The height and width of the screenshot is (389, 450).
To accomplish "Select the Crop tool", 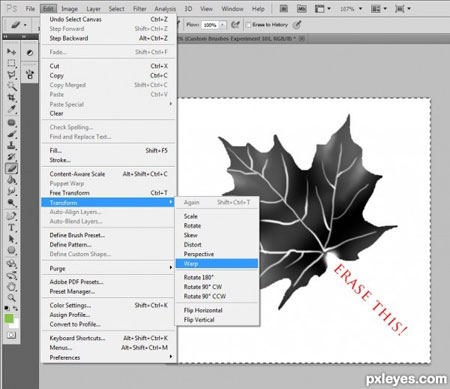I will coord(11,97).
